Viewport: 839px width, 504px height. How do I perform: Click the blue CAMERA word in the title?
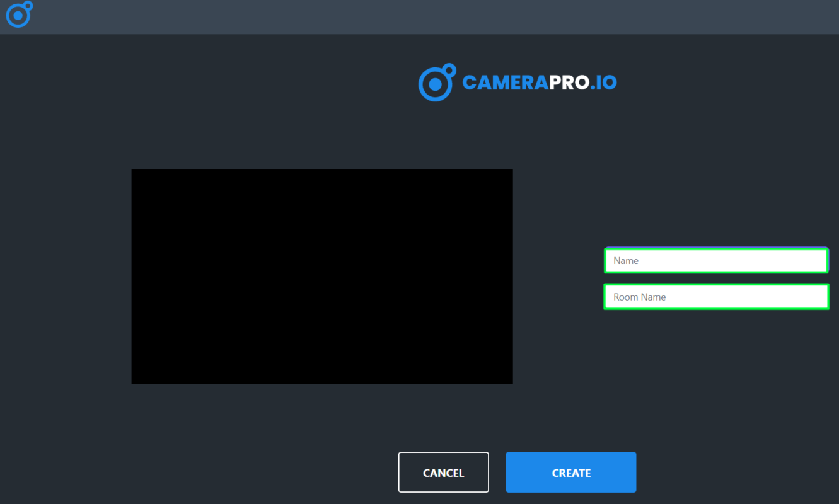pyautogui.click(x=506, y=83)
